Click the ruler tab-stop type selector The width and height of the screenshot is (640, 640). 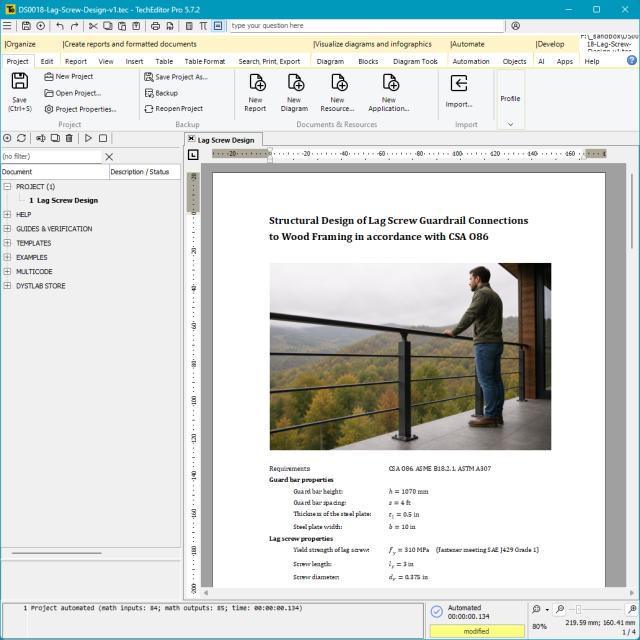[x=193, y=155]
